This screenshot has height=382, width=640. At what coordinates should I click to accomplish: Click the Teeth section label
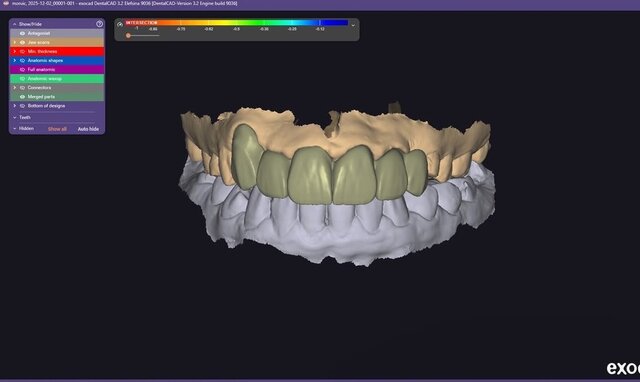(25, 118)
